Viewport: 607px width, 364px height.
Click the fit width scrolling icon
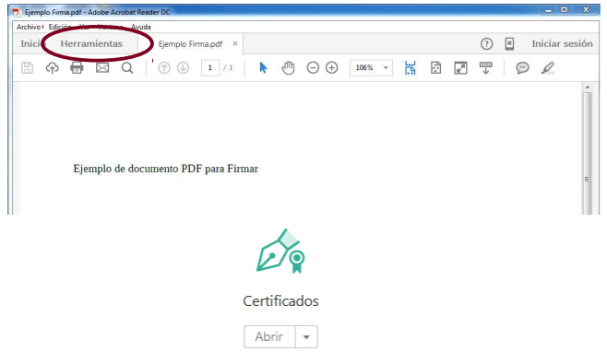pos(410,68)
